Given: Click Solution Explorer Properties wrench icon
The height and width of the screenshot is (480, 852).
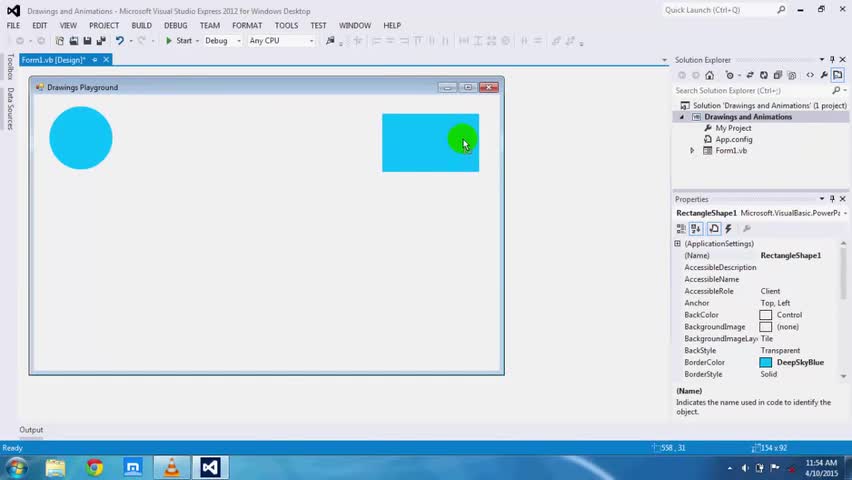Looking at the screenshot, I should click(824, 75).
